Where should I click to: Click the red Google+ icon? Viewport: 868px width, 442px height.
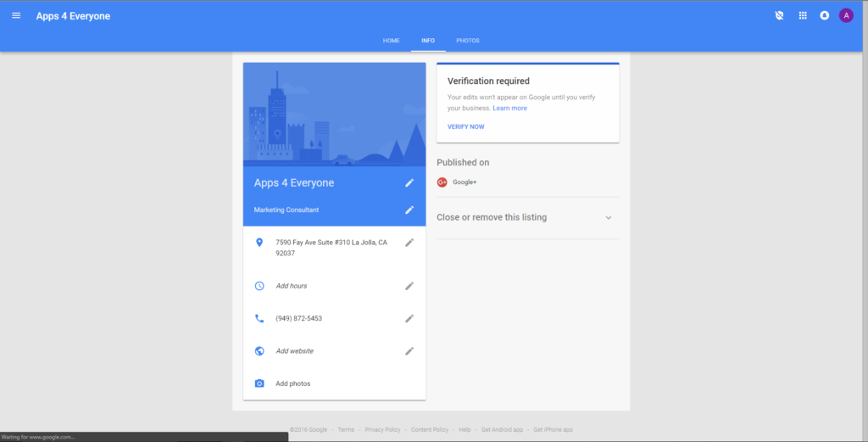tap(442, 182)
